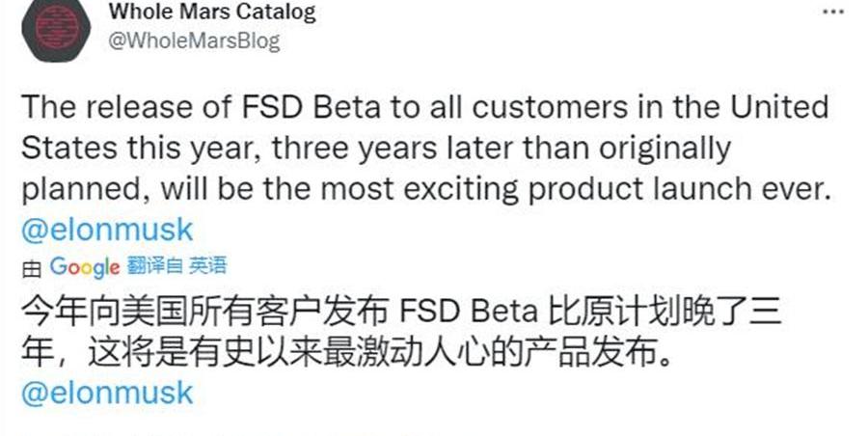Visit the @WholeMarsBlog handle
The height and width of the screenshot is (436, 868).
click(x=194, y=41)
